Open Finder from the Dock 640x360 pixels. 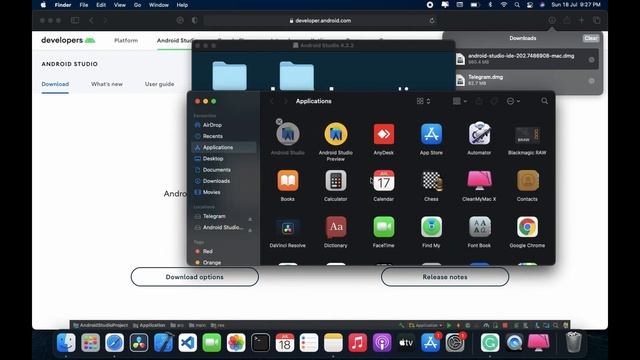coord(66,342)
